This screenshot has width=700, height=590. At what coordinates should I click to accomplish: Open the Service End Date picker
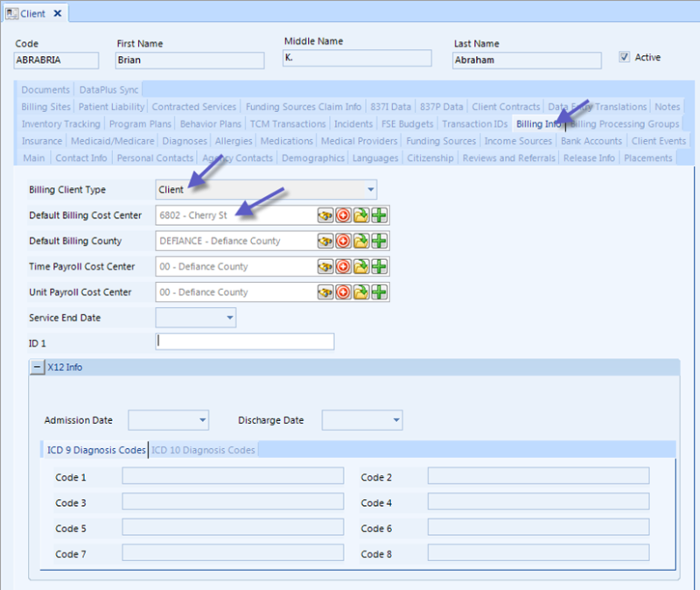tap(230, 318)
